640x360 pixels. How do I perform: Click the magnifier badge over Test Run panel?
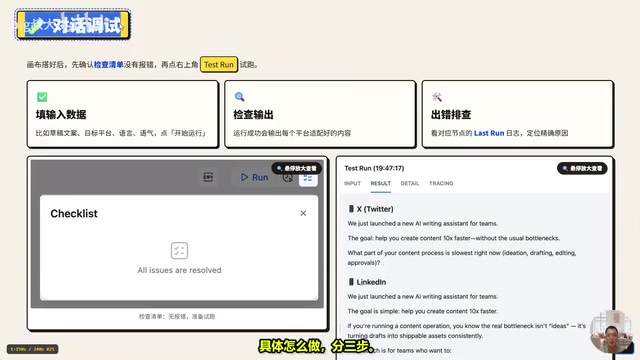(x=582, y=168)
